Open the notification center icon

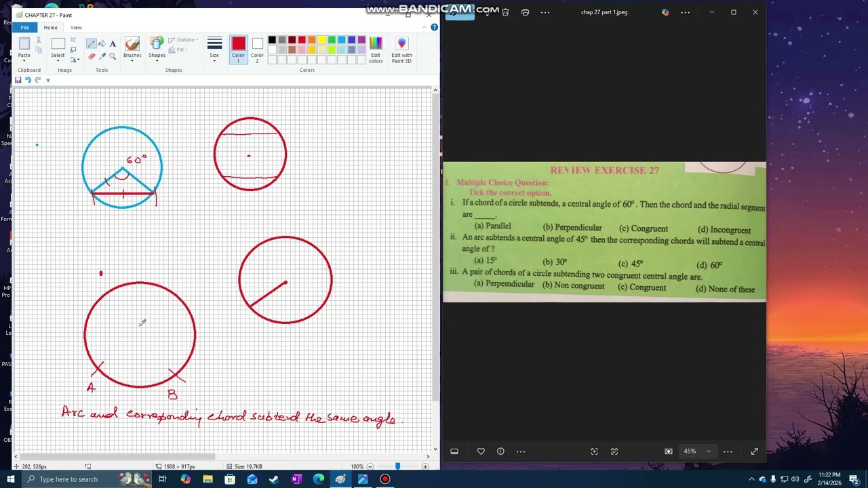[854, 479]
